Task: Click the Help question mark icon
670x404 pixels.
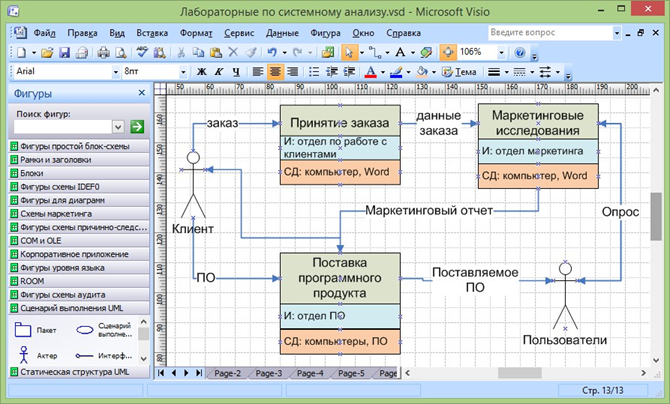Action: (520, 53)
